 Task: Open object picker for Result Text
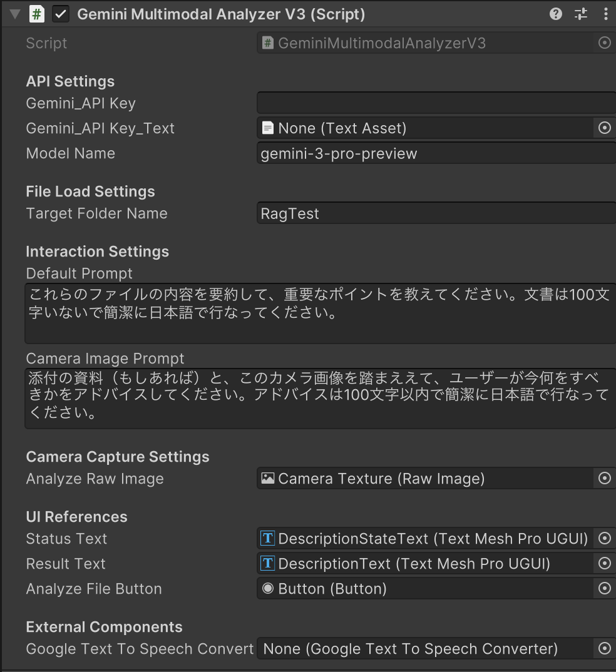[x=604, y=564]
